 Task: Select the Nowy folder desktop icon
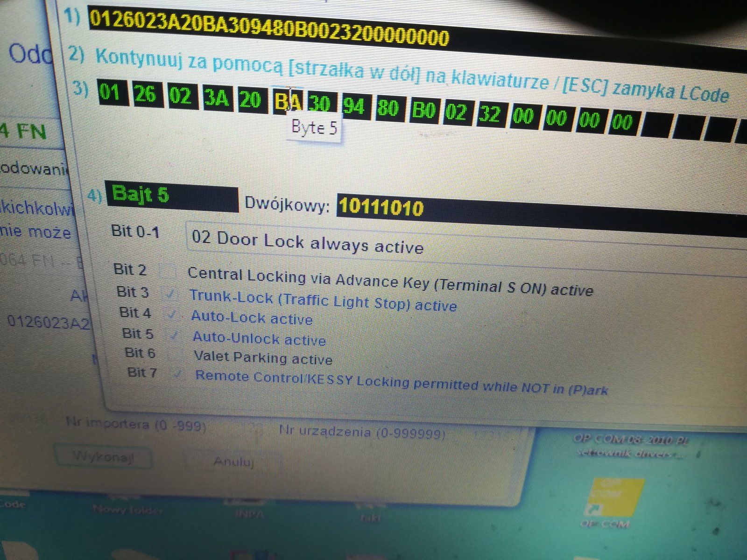pos(127,509)
